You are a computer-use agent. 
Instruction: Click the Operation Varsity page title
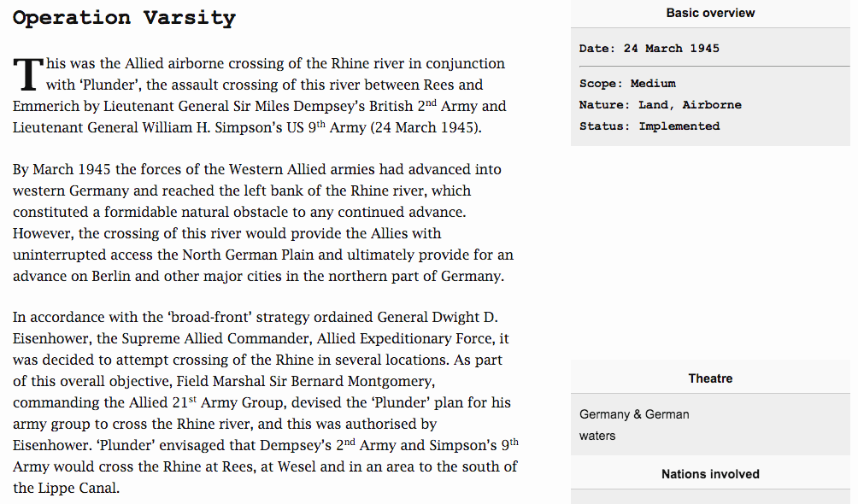click(124, 18)
